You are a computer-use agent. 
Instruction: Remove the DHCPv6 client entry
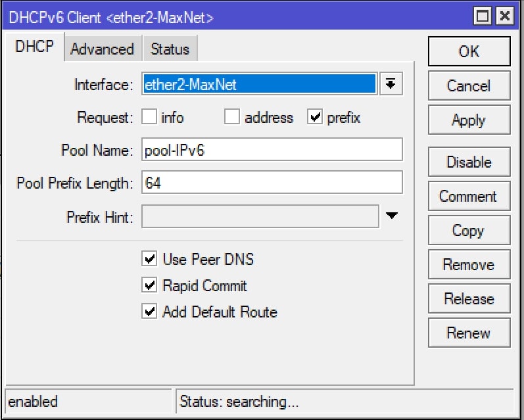pyautogui.click(x=469, y=264)
